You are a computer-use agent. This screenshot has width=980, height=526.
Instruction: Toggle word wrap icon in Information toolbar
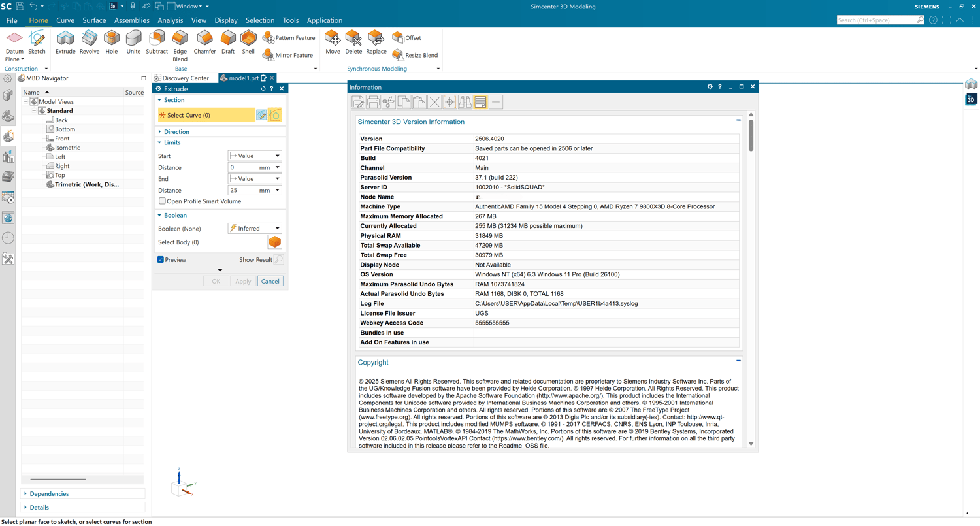(x=480, y=102)
